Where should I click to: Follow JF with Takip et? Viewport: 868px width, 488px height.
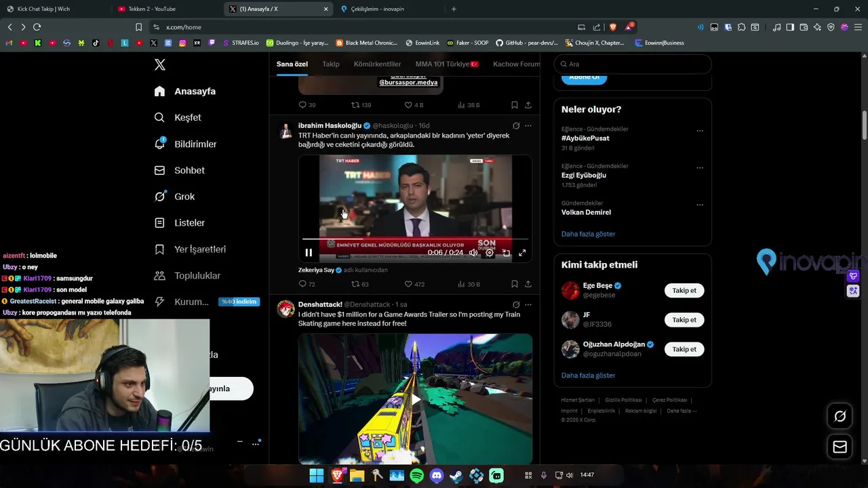pos(684,320)
